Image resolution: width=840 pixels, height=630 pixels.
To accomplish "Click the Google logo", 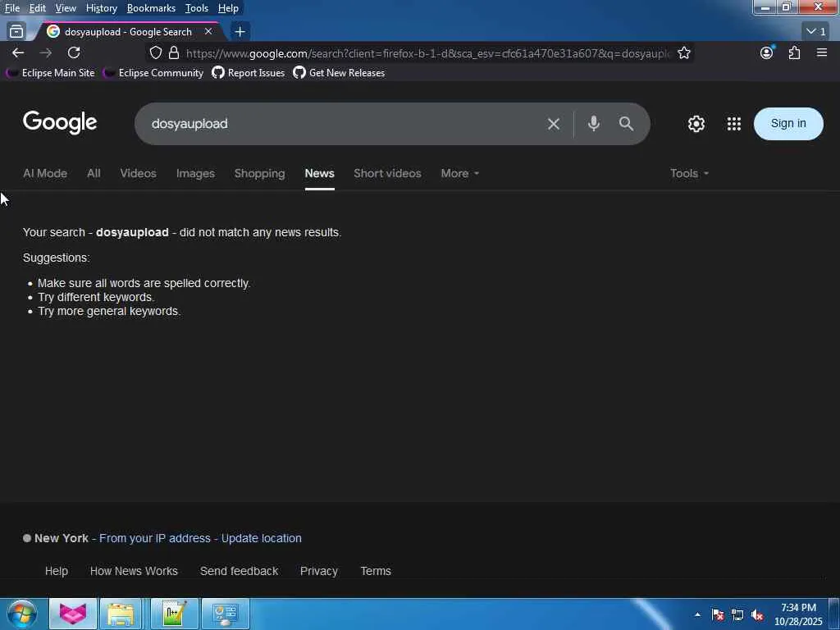I will click(60, 123).
